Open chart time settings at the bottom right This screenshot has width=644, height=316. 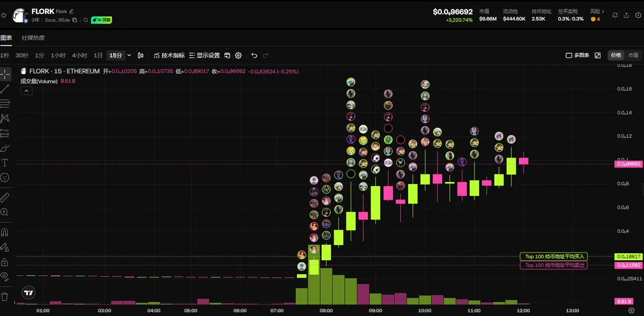pyautogui.click(x=632, y=310)
